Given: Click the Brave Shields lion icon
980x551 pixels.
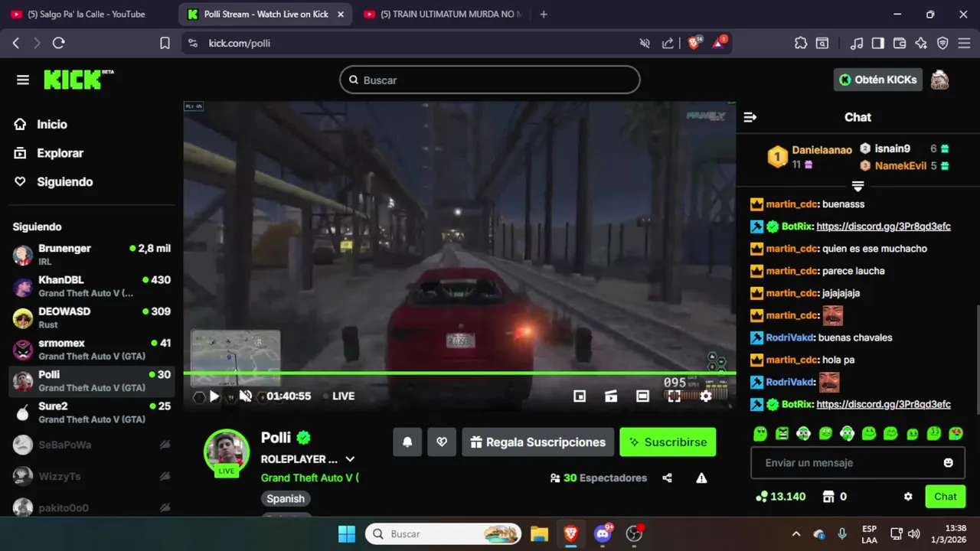Looking at the screenshot, I should (694, 43).
